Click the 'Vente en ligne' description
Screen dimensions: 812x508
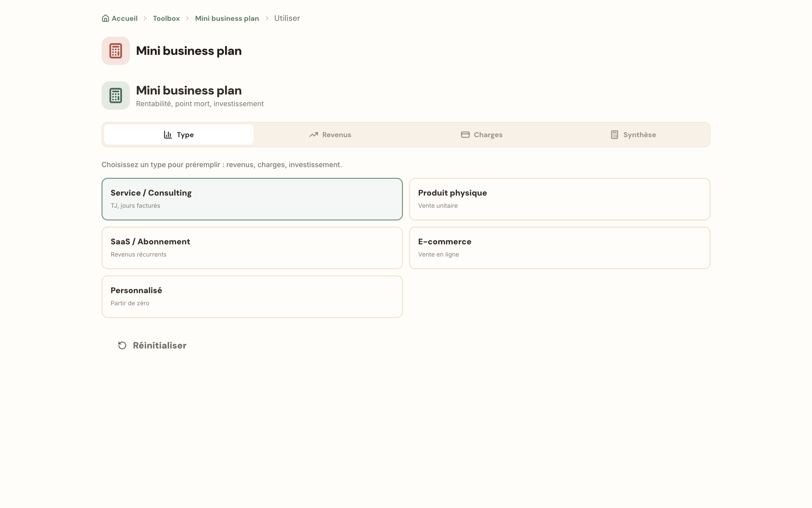tap(438, 254)
